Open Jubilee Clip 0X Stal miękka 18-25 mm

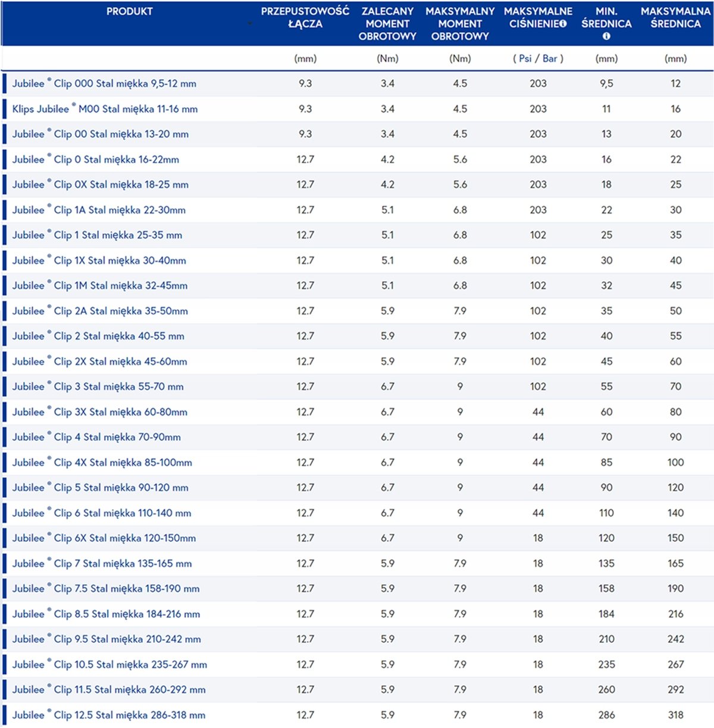click(101, 185)
